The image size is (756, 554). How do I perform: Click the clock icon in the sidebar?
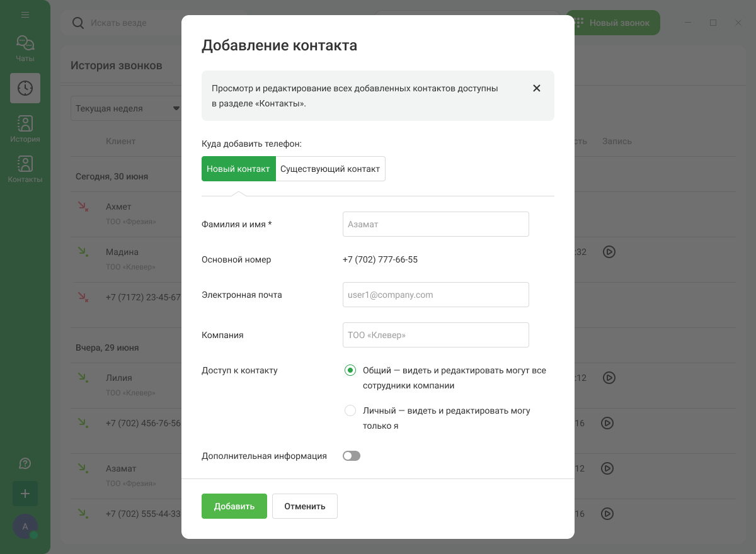pyautogui.click(x=25, y=88)
